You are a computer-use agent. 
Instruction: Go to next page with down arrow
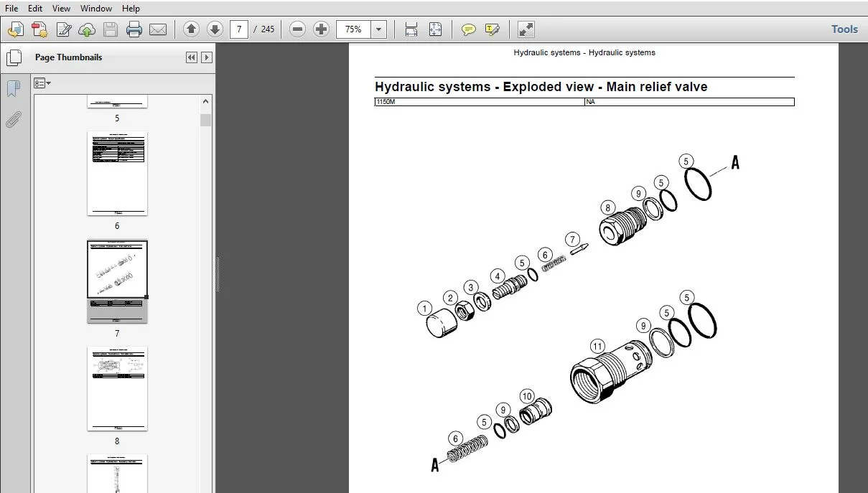coord(215,29)
